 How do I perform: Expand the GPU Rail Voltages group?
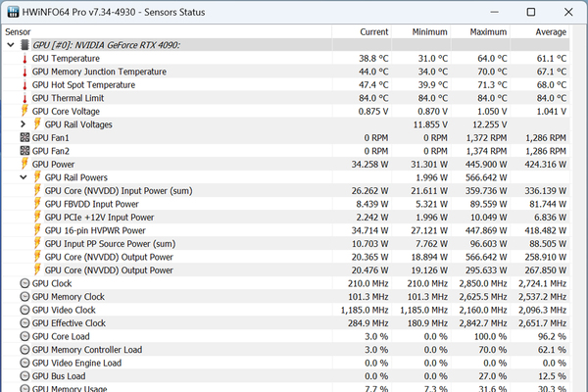coord(24,124)
